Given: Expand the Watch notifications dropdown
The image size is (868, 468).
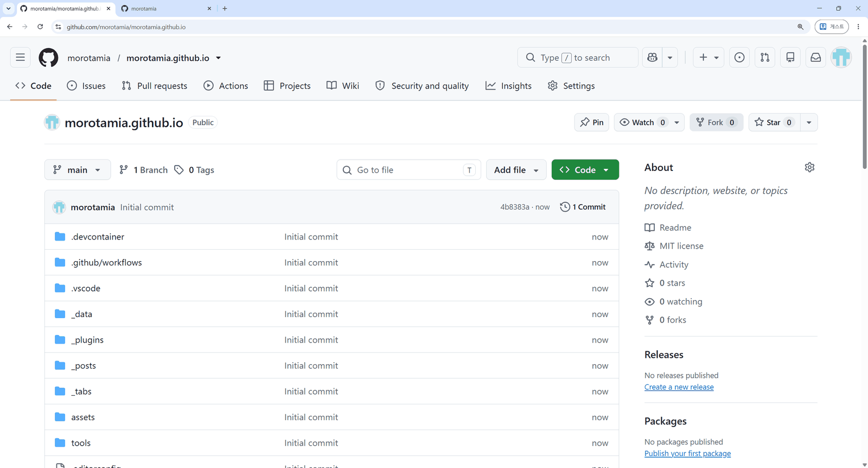Looking at the screenshot, I should (x=676, y=123).
